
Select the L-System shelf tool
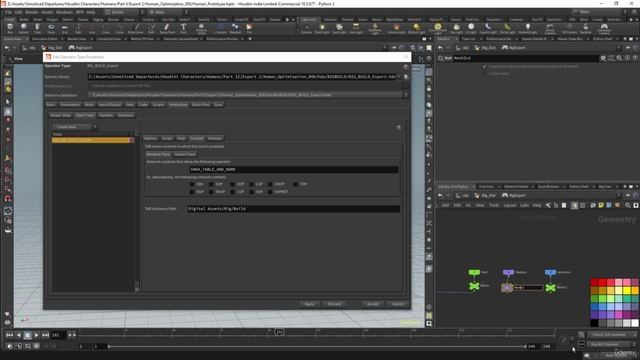(x=220, y=29)
